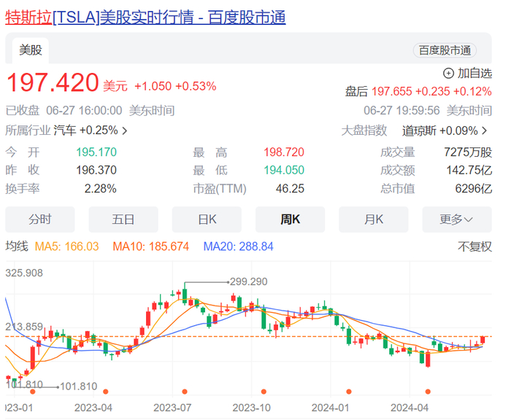Open the 特斯拉[TSLA]美股实时行情 title link
Viewport: 511px width, 420px height.
pos(145,17)
